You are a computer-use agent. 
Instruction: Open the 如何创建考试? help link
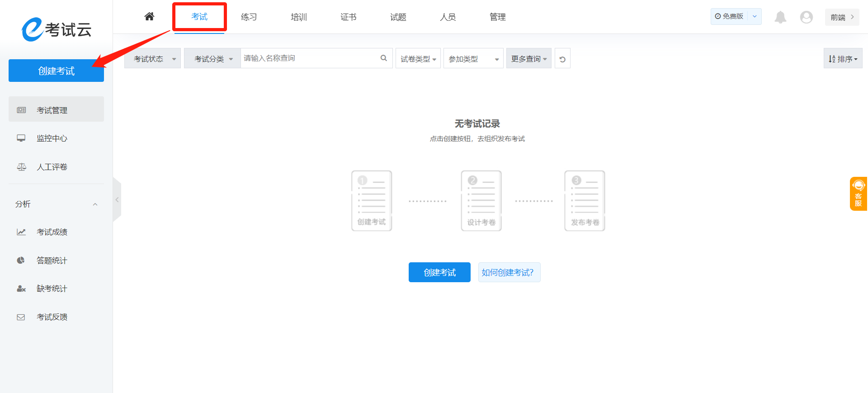pos(509,272)
